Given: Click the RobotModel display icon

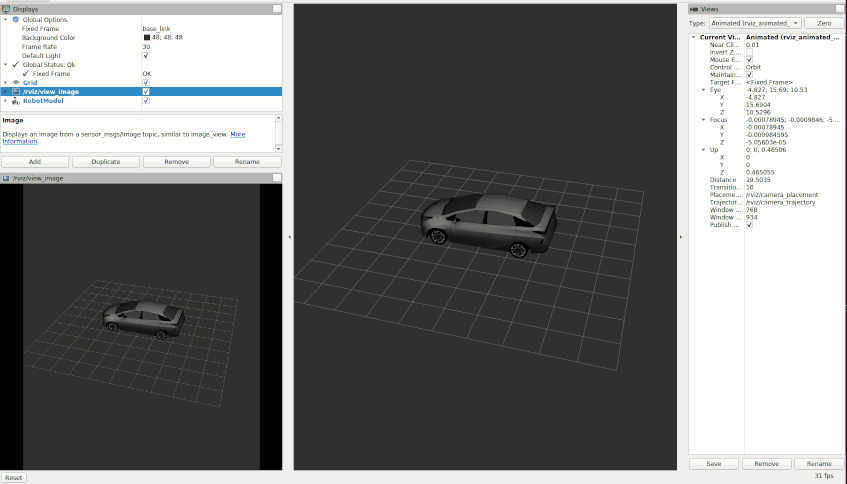Looking at the screenshot, I should [x=16, y=101].
